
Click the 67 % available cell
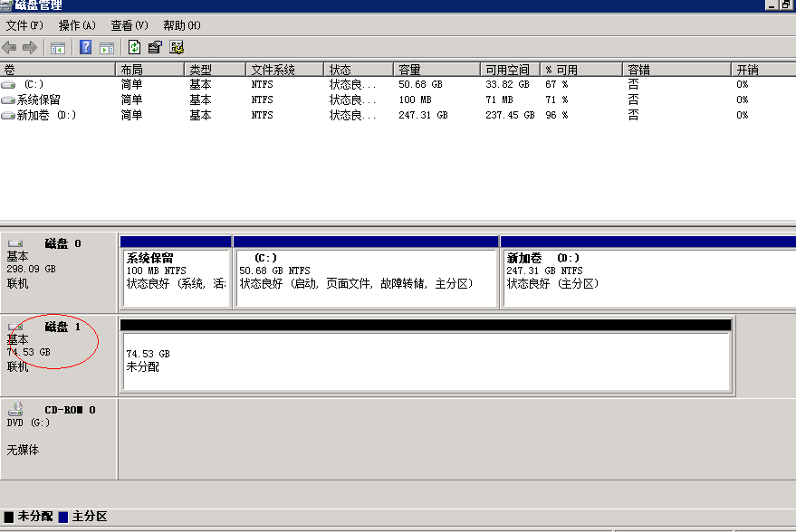[x=556, y=85]
